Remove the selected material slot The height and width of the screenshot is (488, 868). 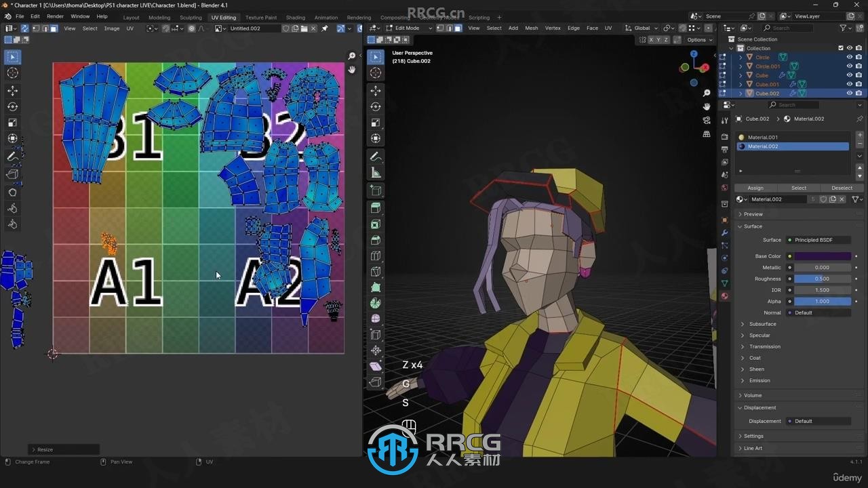click(x=860, y=145)
